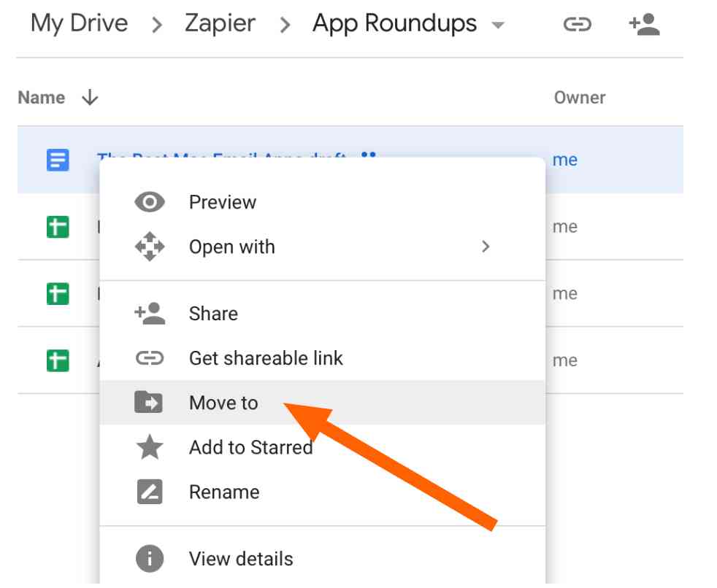Image resolution: width=717 pixels, height=588 pixels.
Task: Select Move to in the context menu
Action: 323,403
